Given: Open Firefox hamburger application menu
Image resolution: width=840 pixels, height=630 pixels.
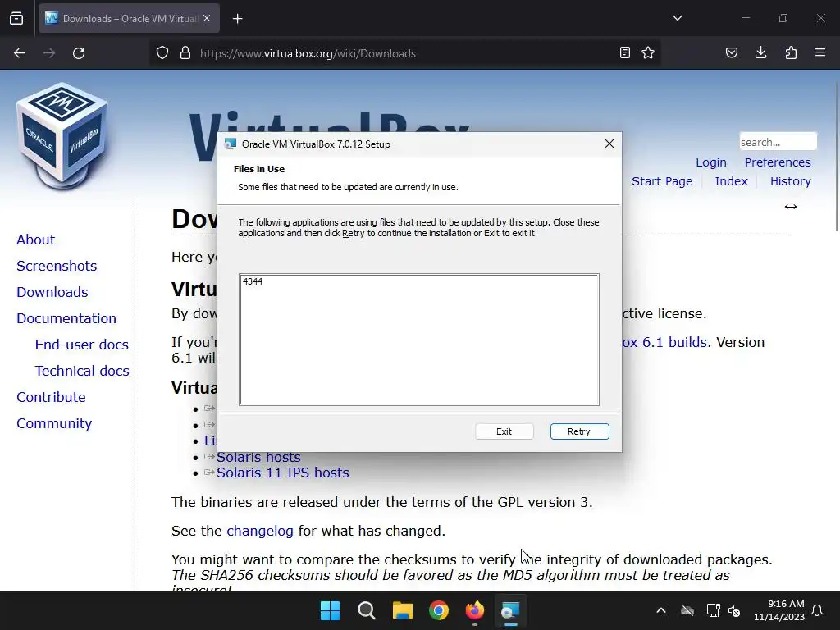Looking at the screenshot, I should point(820,53).
